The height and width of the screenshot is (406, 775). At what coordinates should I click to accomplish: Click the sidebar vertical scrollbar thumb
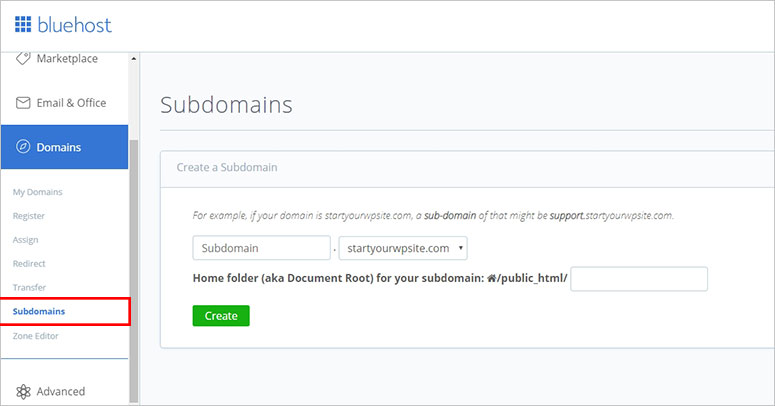click(133, 271)
